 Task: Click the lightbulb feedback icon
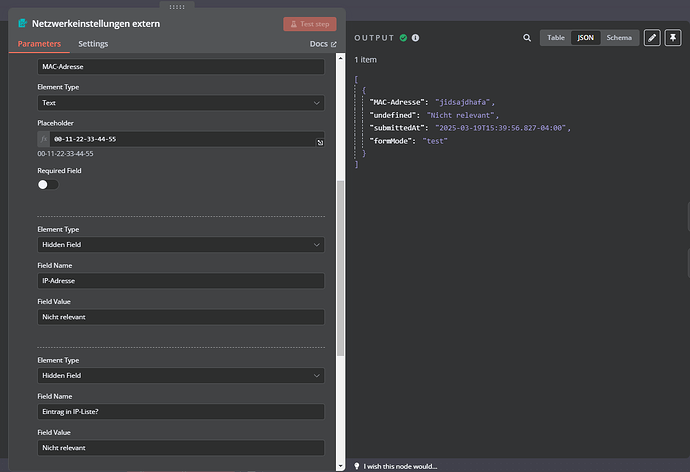pyautogui.click(x=357, y=466)
